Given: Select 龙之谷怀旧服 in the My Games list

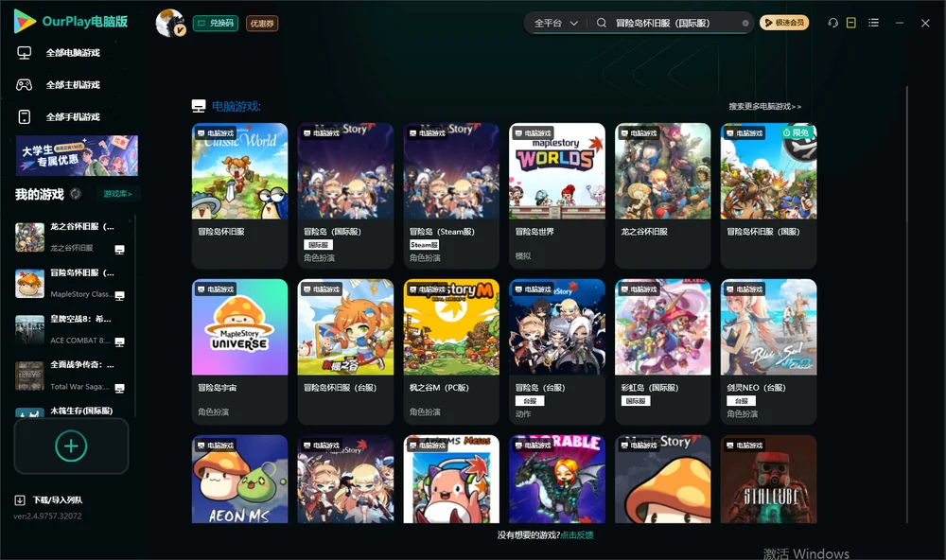Looking at the screenshot, I should (x=72, y=237).
